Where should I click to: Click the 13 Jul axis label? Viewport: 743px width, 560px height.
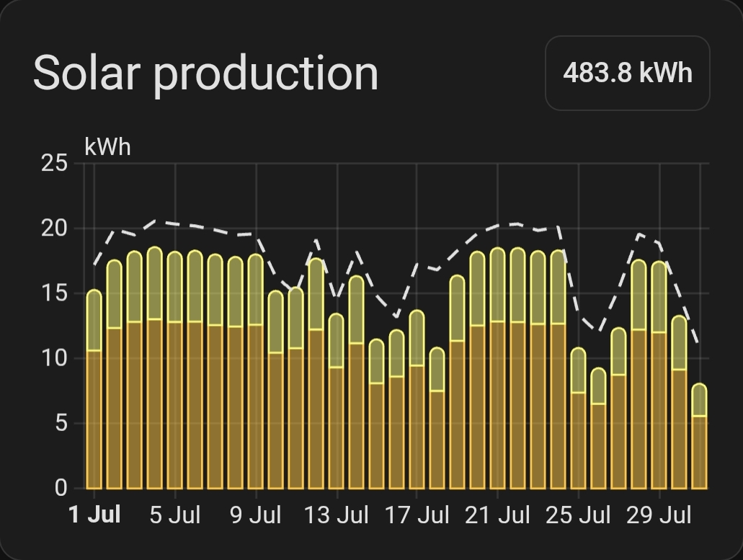pyautogui.click(x=336, y=515)
